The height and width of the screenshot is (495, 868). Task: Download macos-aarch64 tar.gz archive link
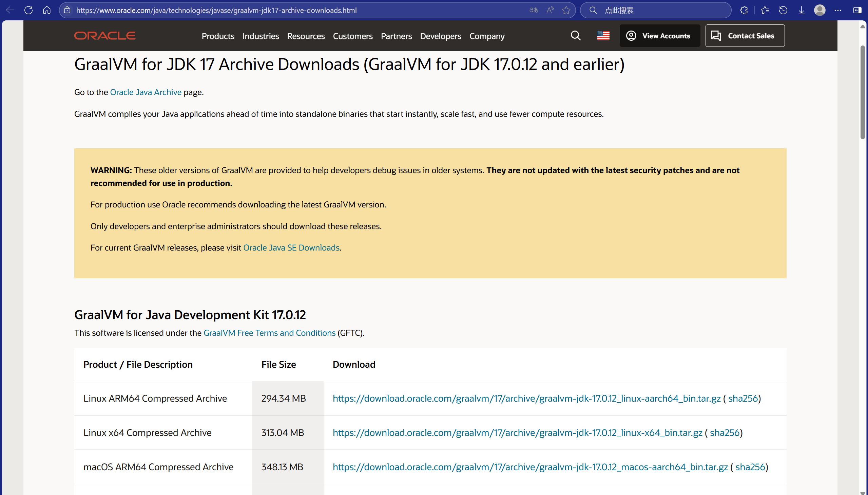pos(530,467)
